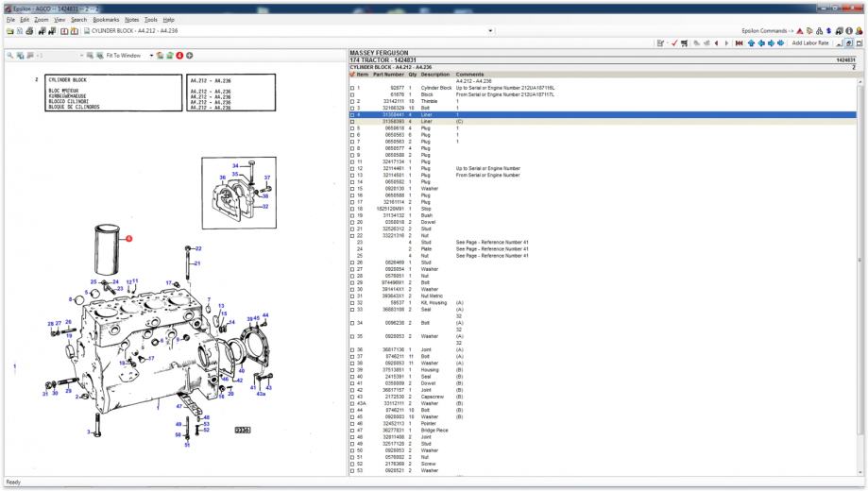Screen dimensions: 868x491
Task: Click the Description column header
Action: tap(435, 75)
